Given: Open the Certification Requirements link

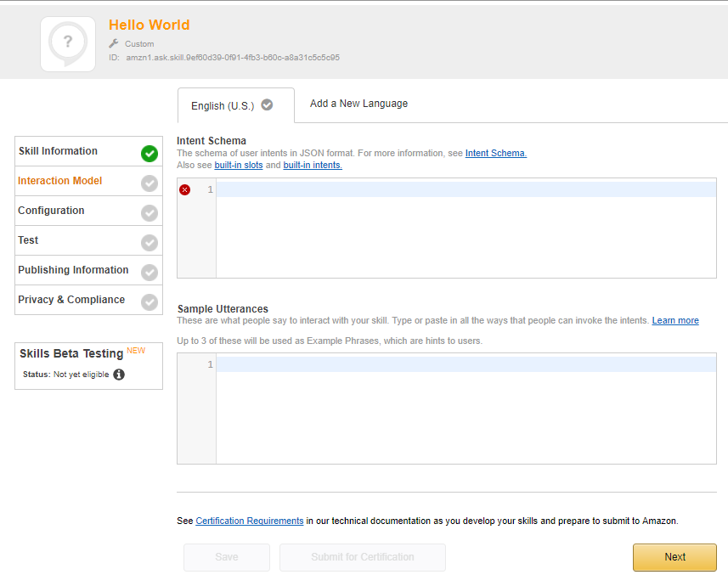Looking at the screenshot, I should pyautogui.click(x=249, y=521).
